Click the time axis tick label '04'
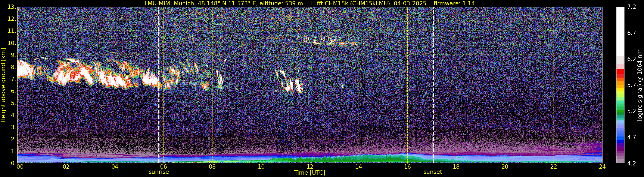Image resolution: width=644 pixels, height=177 pixels. pos(115,167)
